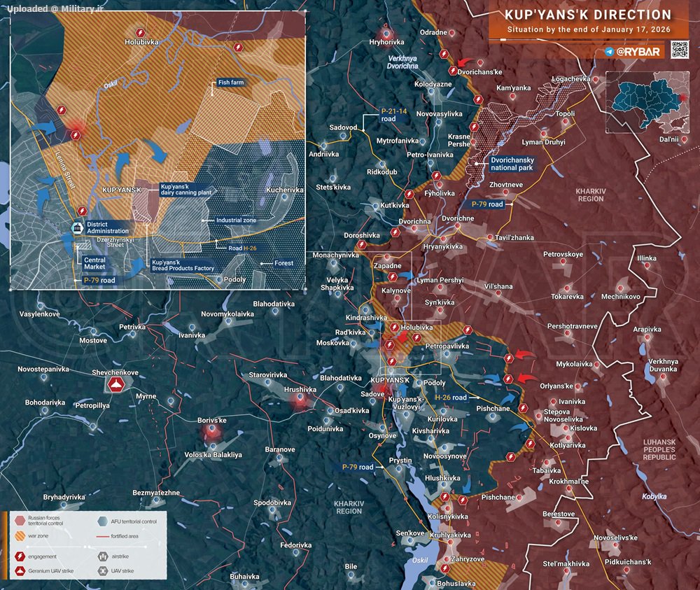Viewport: 700px width, 590px height.
Task: Click the airstrike icon in the legend
Action: (103, 556)
